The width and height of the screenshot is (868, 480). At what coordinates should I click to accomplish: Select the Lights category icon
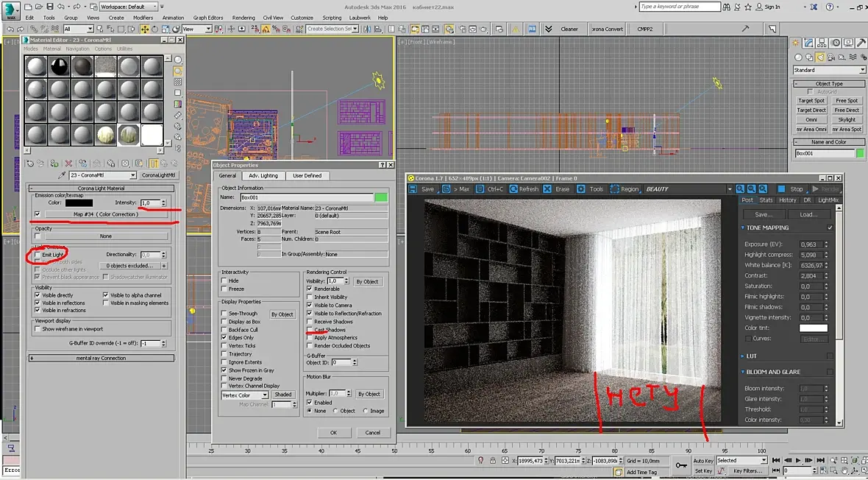(820, 57)
